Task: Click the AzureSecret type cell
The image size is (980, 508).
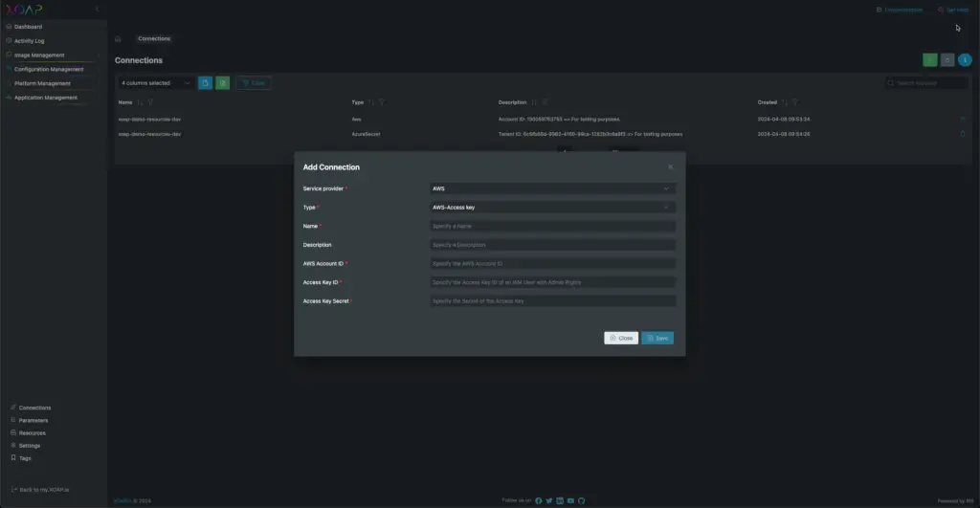Action: pos(366,134)
